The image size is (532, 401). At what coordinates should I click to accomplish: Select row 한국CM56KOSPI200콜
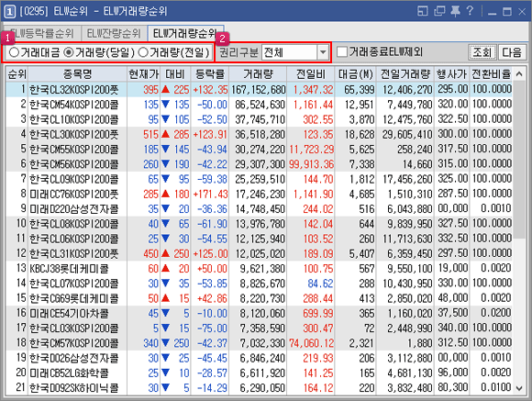260,164
